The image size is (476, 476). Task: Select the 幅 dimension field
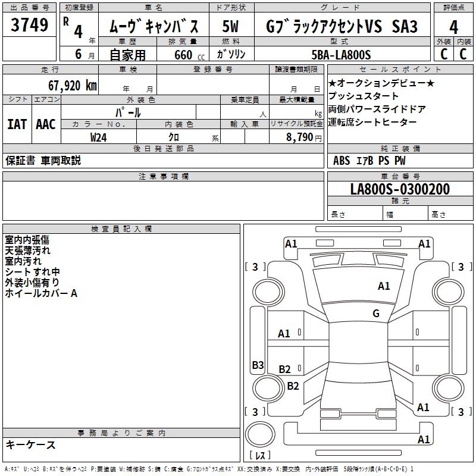click(405, 214)
